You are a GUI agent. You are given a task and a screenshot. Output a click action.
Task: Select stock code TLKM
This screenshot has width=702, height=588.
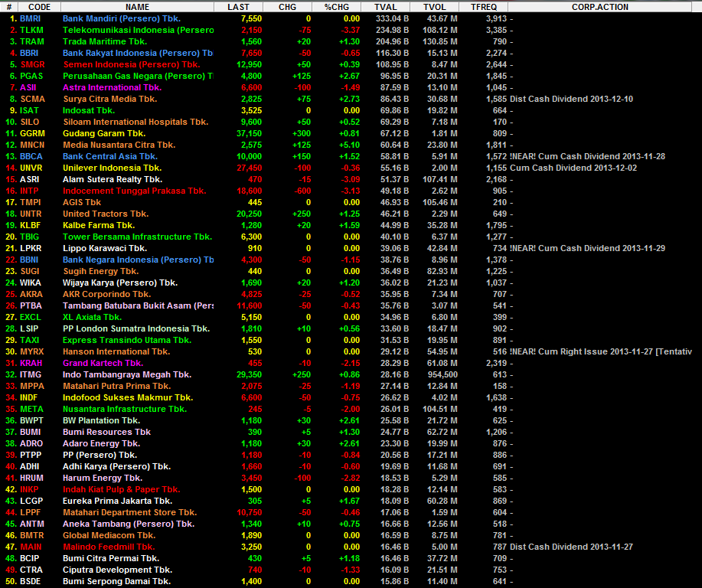coord(31,30)
